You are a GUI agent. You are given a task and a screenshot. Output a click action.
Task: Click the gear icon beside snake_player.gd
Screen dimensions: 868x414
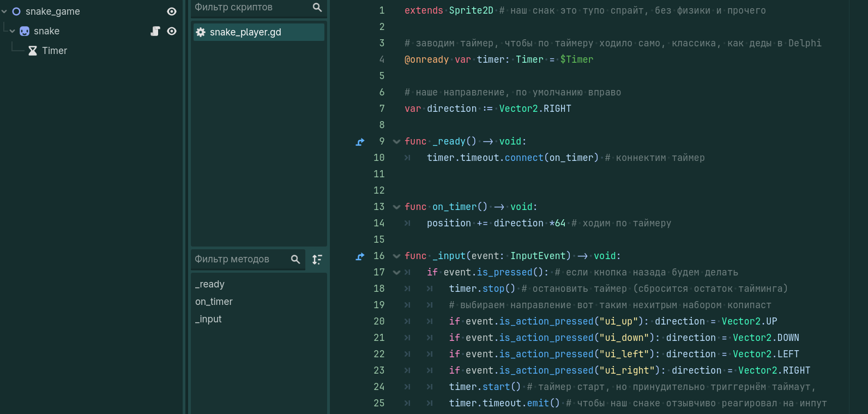coord(201,32)
